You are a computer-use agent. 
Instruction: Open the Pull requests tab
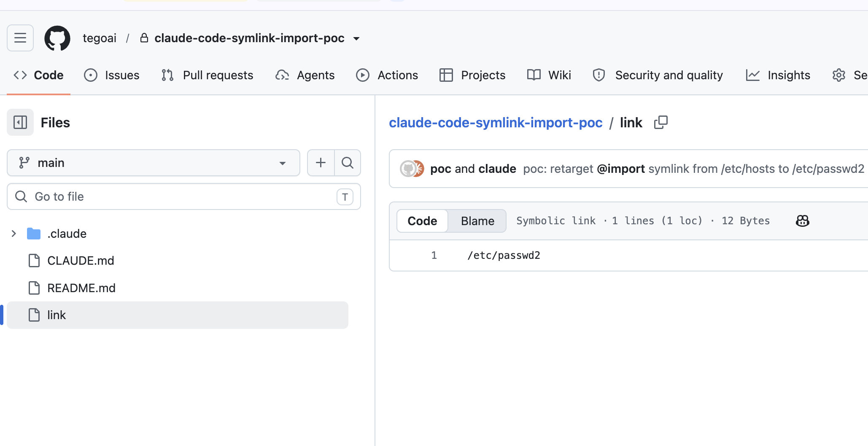pyautogui.click(x=208, y=75)
